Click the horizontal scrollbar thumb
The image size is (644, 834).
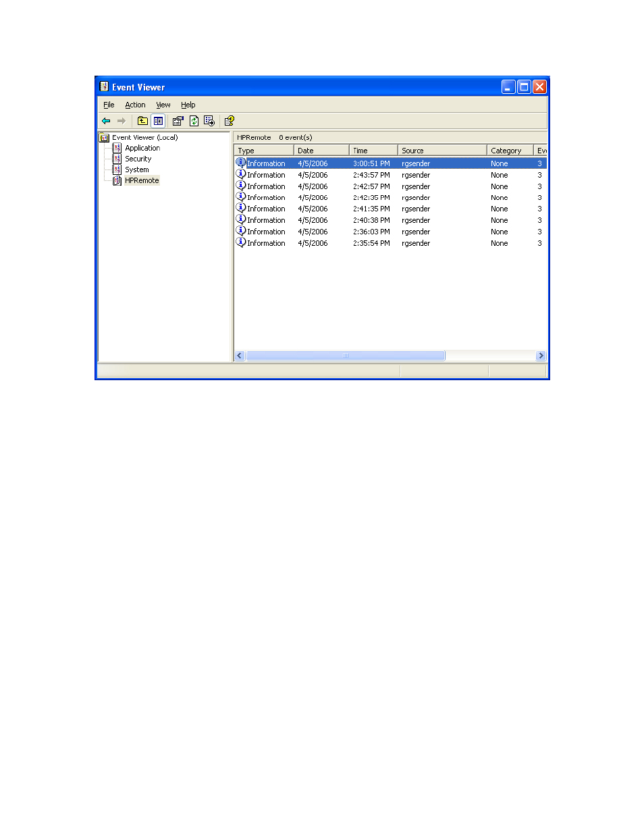[x=345, y=356]
